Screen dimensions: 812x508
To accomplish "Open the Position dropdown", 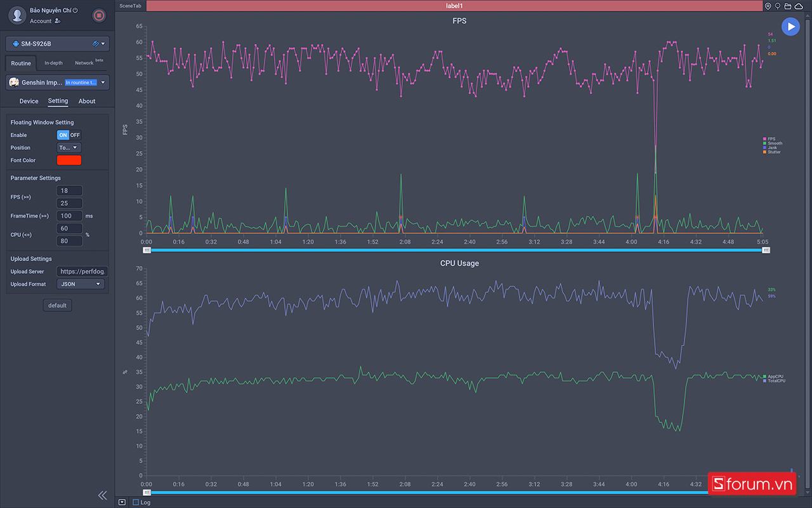I will pyautogui.click(x=69, y=148).
